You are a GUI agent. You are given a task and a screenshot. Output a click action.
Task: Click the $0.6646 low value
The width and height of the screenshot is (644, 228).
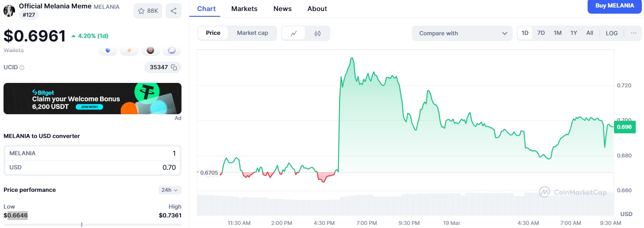15,215
